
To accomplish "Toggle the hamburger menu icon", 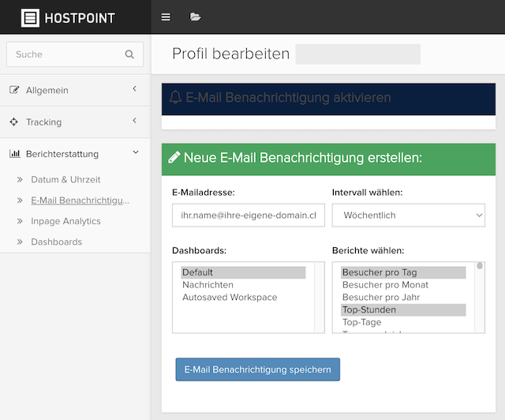I will pyautogui.click(x=166, y=17).
